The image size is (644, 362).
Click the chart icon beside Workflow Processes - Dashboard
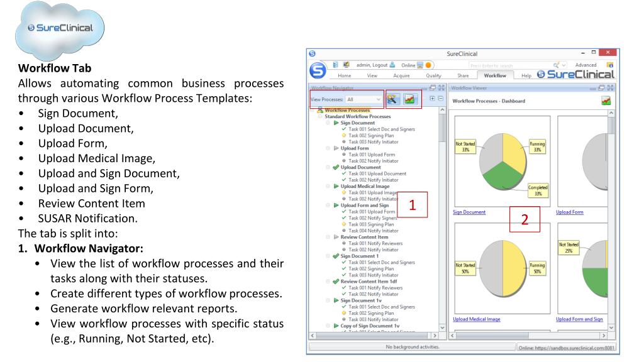click(606, 101)
